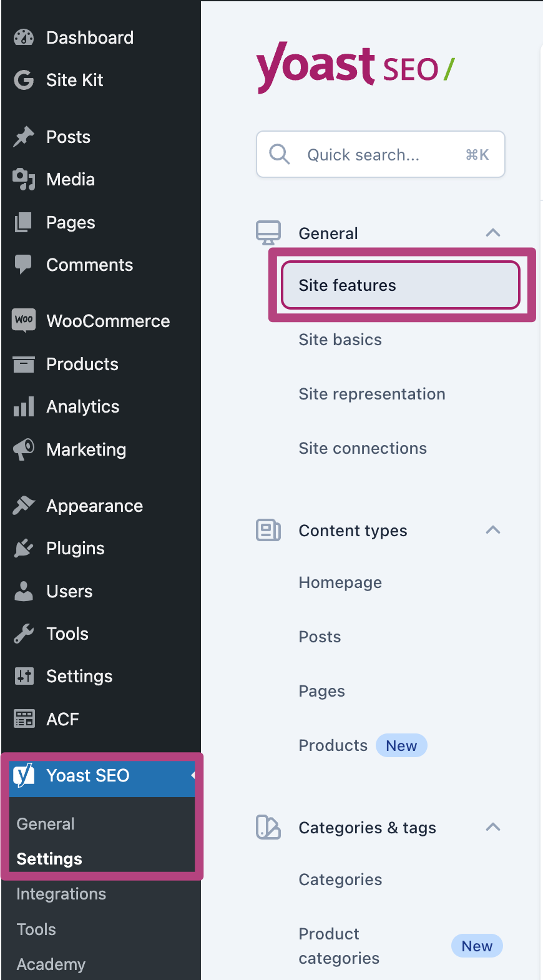Collapse the Content types section
Viewport: 543px width, 980px height.
[x=492, y=530]
